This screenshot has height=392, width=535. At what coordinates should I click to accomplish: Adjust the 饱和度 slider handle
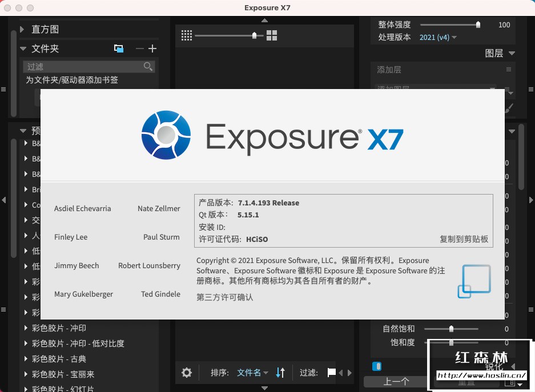coord(451,342)
